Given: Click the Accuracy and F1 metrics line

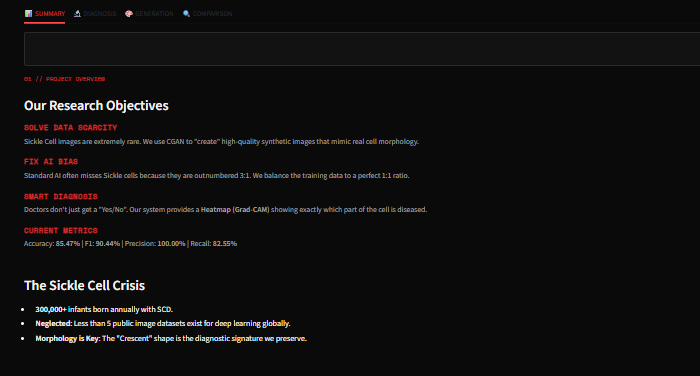Looking at the screenshot, I should point(130,243).
